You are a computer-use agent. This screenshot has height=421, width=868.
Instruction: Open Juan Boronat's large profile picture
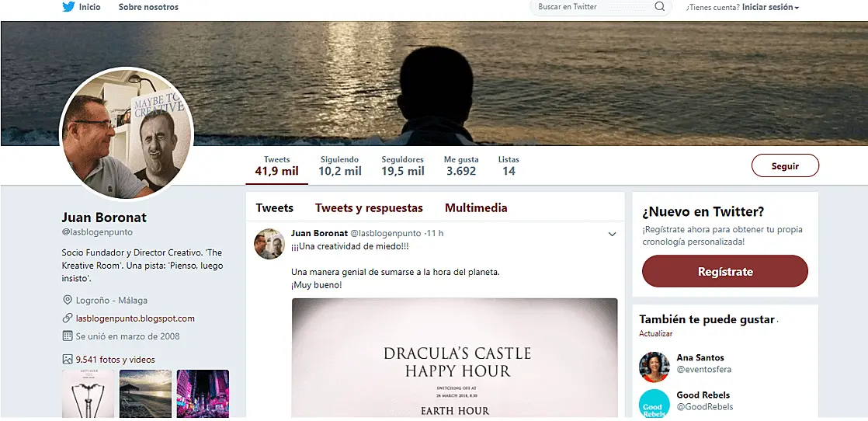126,134
